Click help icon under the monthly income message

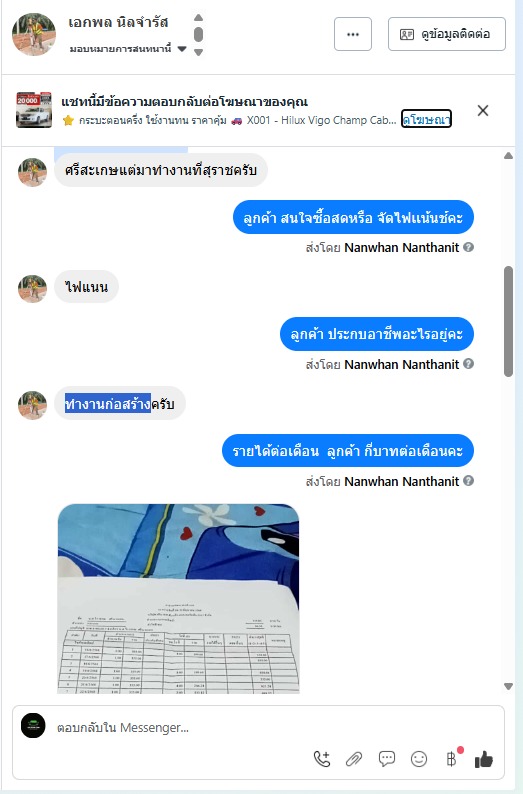[469, 481]
